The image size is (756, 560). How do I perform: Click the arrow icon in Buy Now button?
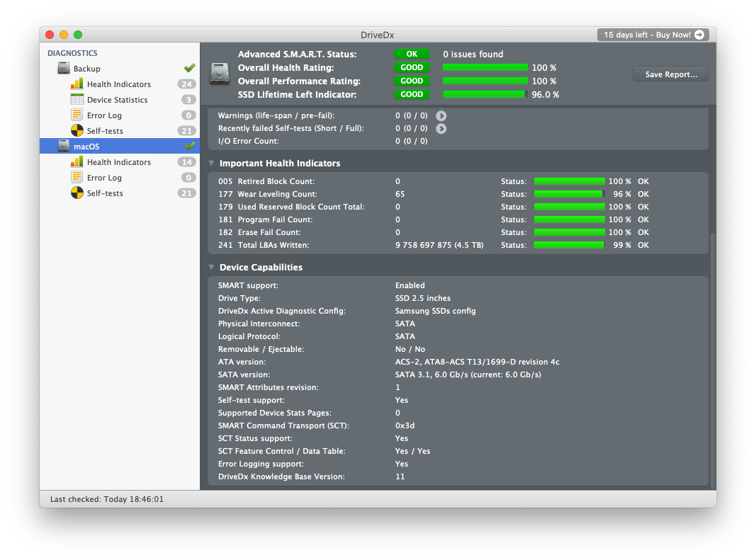[x=699, y=35]
